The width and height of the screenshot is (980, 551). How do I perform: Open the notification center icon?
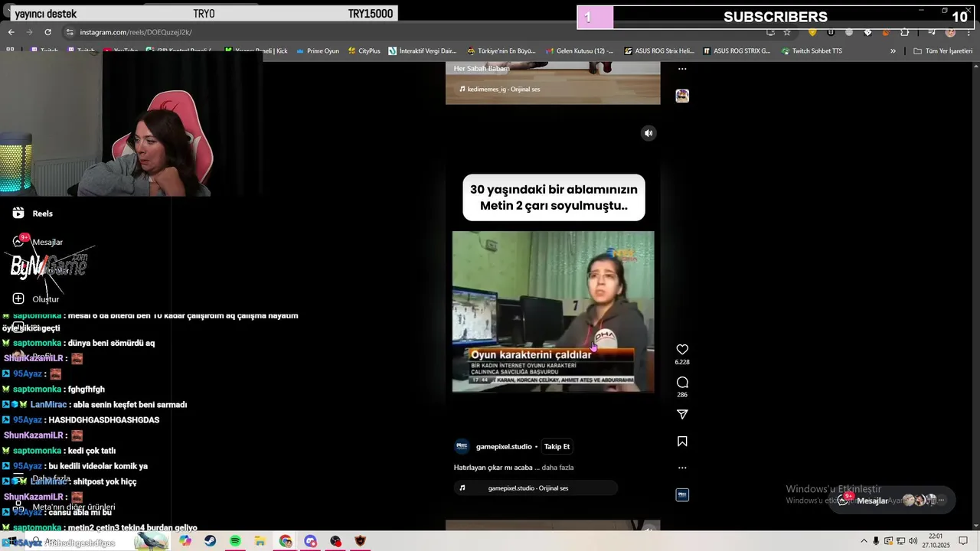coord(963,541)
